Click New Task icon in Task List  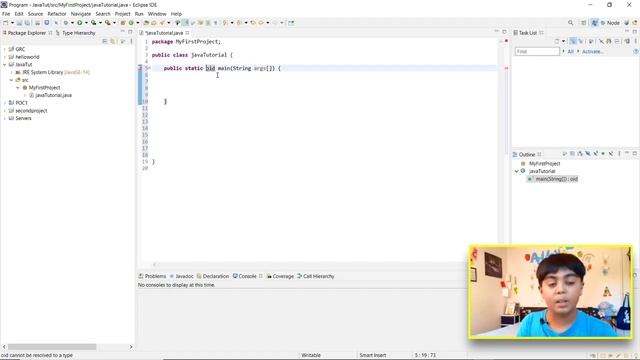[557, 41]
